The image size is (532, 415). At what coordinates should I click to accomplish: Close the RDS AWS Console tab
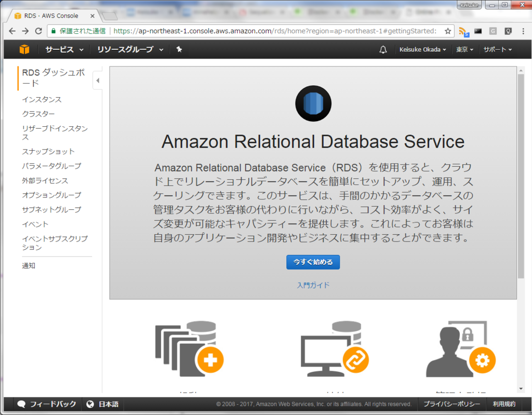92,16
